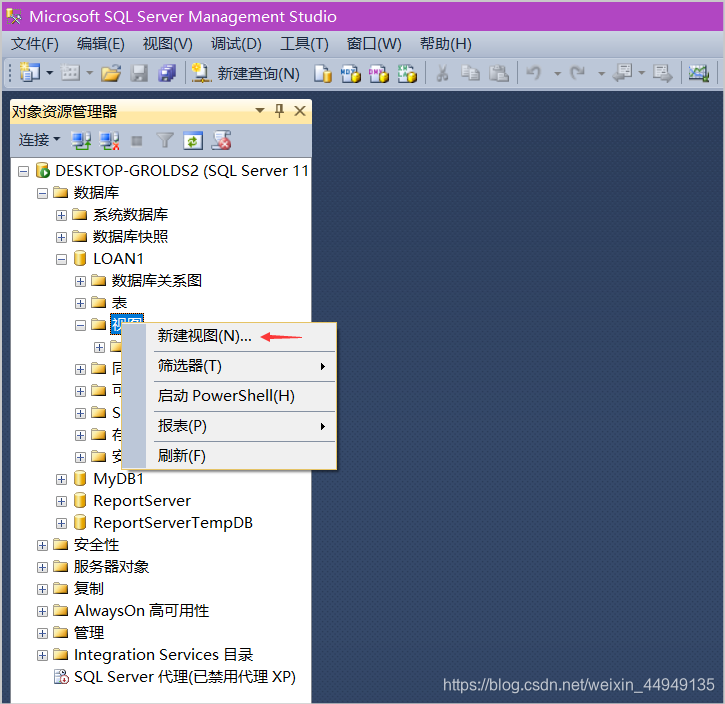Click the Undo arrow icon

pyautogui.click(x=534, y=73)
